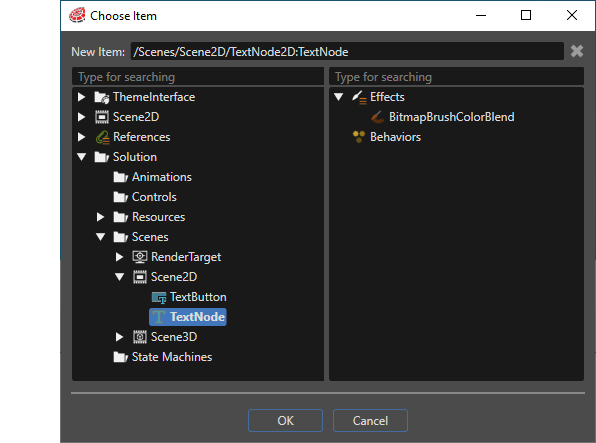
Task: Click the TextNode T icon
Action: coord(158,317)
